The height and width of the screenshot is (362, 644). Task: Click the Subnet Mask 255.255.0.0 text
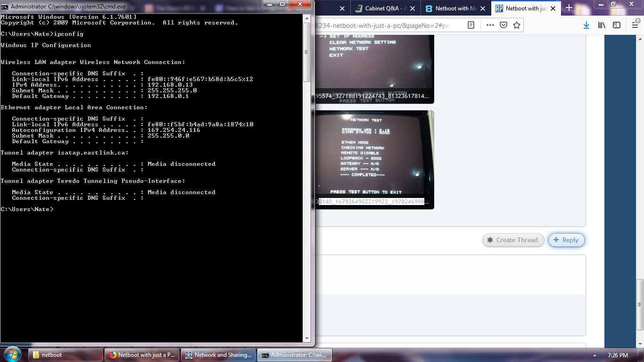pos(168,136)
